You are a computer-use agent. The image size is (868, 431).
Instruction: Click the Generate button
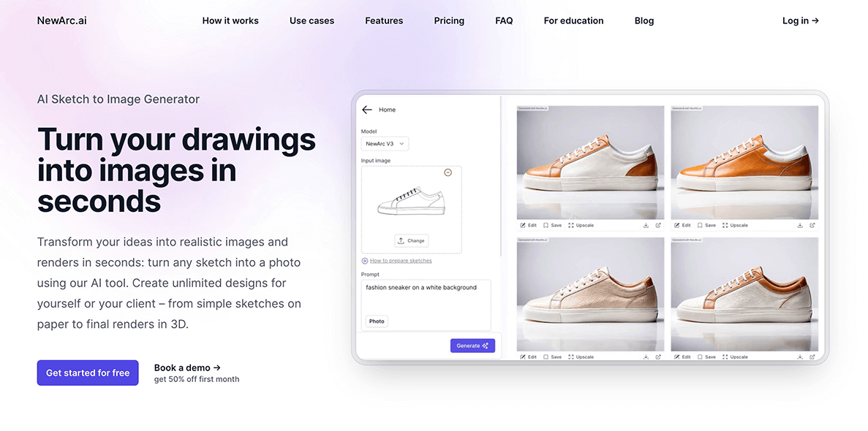point(472,346)
